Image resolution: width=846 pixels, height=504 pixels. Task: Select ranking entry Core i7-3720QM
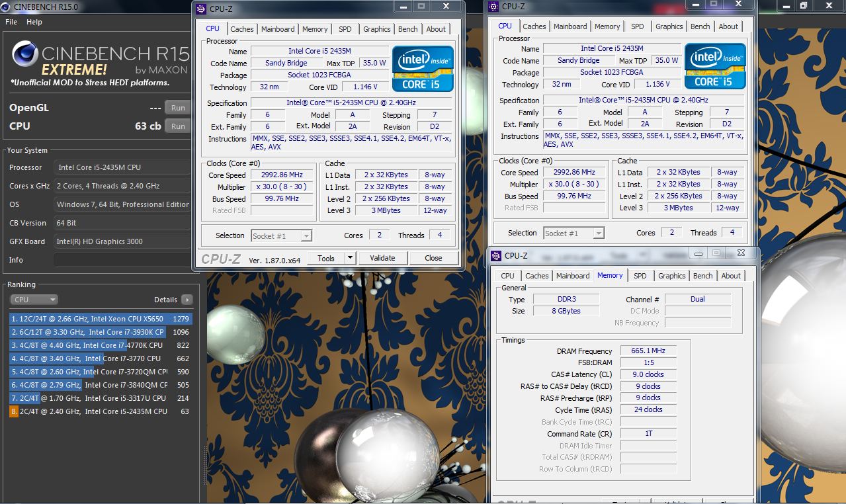coord(101,372)
